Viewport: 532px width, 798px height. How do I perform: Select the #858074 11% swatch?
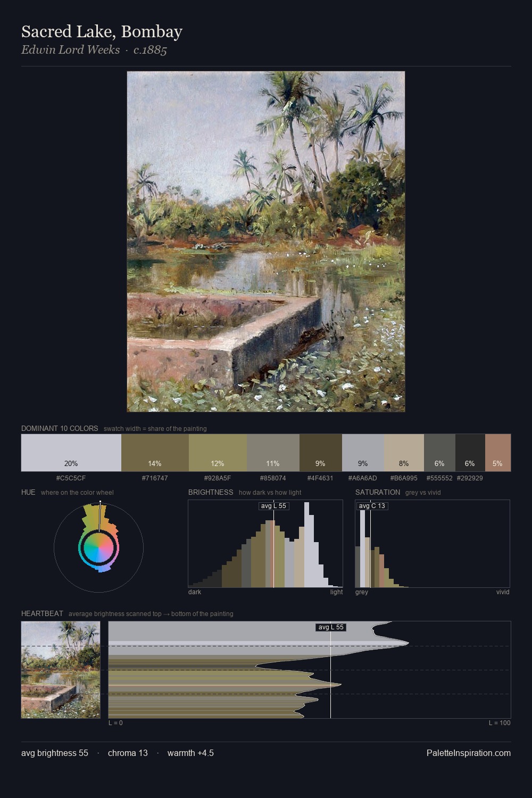pos(273,453)
